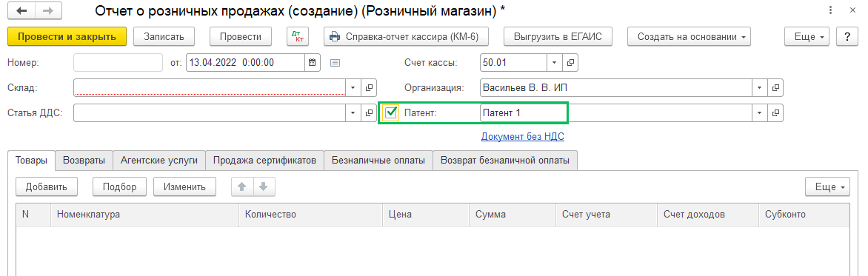The height and width of the screenshot is (276, 868).
Task: Expand the Организация dropdown list
Action: [760, 87]
